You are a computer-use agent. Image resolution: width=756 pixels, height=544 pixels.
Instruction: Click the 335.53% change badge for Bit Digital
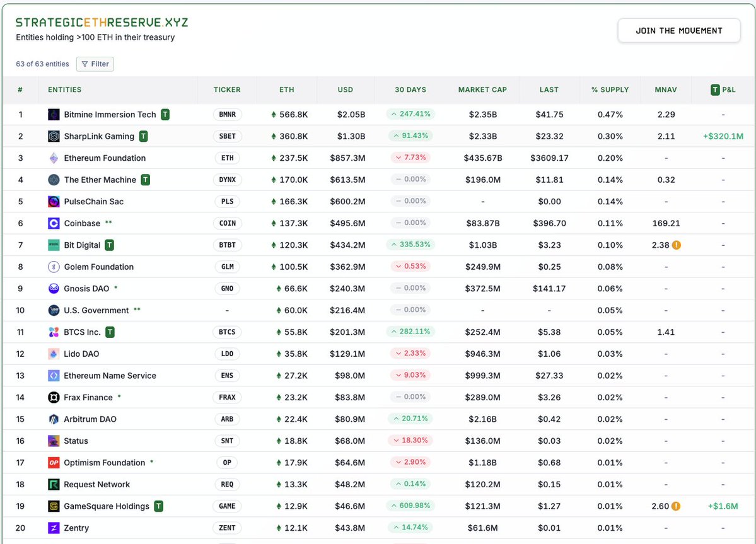(x=410, y=245)
